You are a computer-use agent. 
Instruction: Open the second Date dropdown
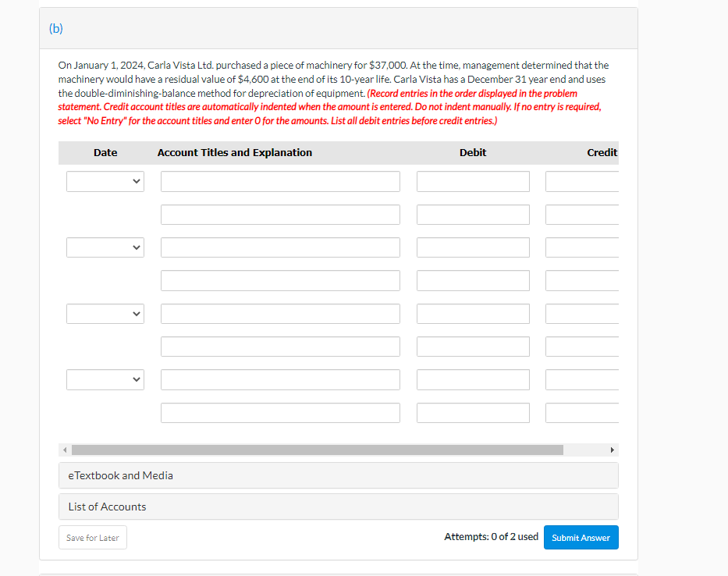click(105, 247)
